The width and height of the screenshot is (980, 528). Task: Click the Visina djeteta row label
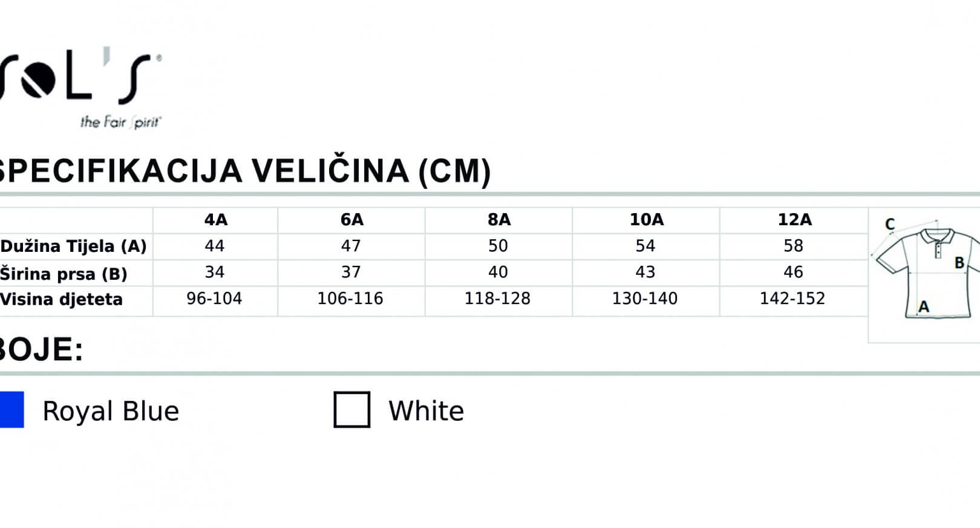pyautogui.click(x=61, y=299)
